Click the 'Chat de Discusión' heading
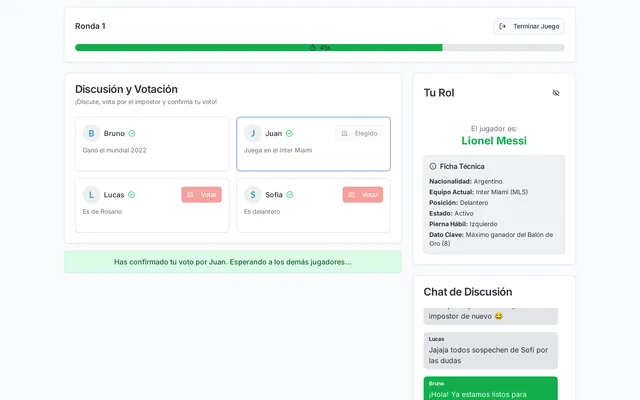This screenshot has width=640, height=400. 468,292
